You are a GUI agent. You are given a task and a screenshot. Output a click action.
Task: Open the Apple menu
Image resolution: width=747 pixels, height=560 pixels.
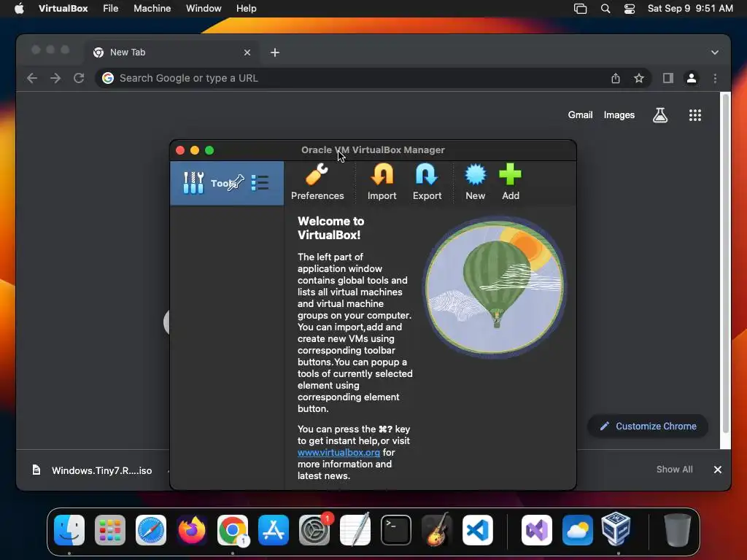tap(19, 9)
